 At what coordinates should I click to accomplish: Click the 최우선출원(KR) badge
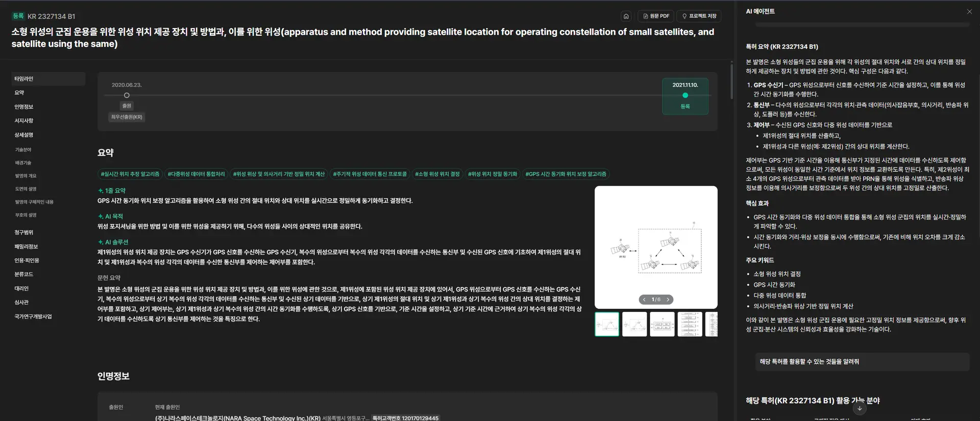point(127,117)
